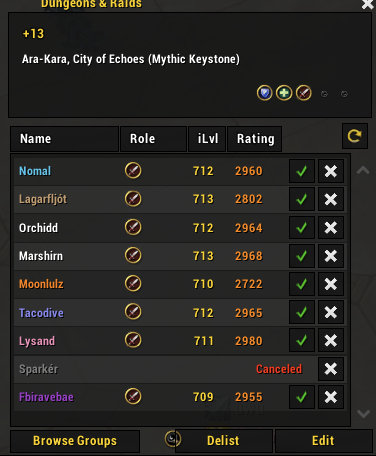This screenshot has width=376, height=456.
Task: Sort applicants by Name column
Action: [64, 139]
